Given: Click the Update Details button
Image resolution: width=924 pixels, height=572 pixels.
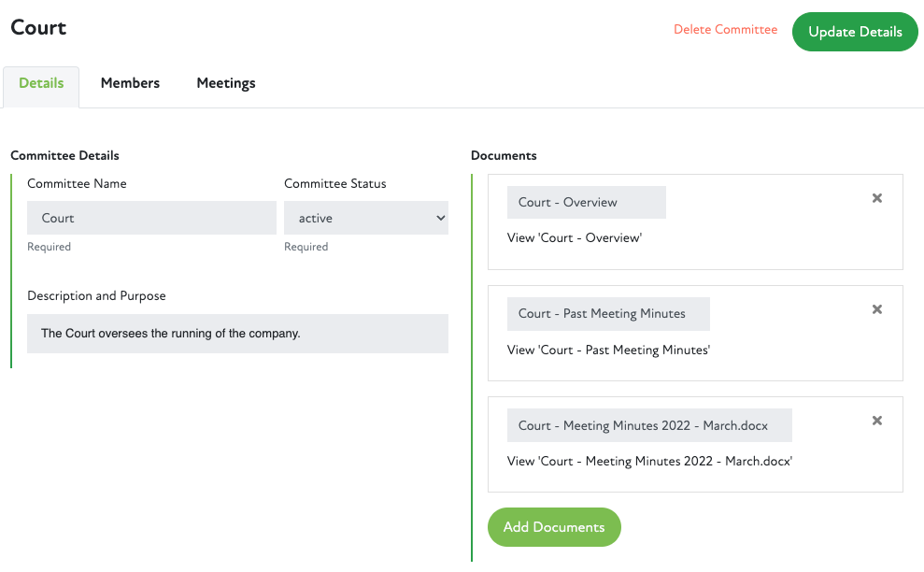Looking at the screenshot, I should 855,32.
